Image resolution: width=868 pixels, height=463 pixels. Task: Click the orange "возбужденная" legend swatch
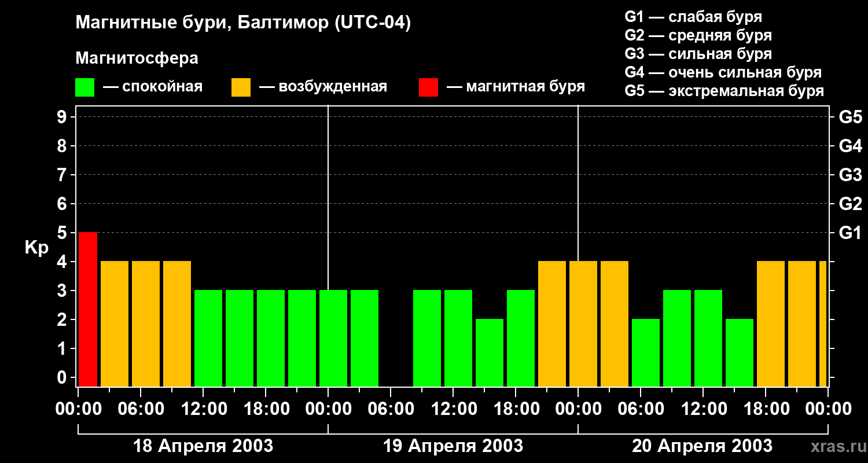(241, 87)
